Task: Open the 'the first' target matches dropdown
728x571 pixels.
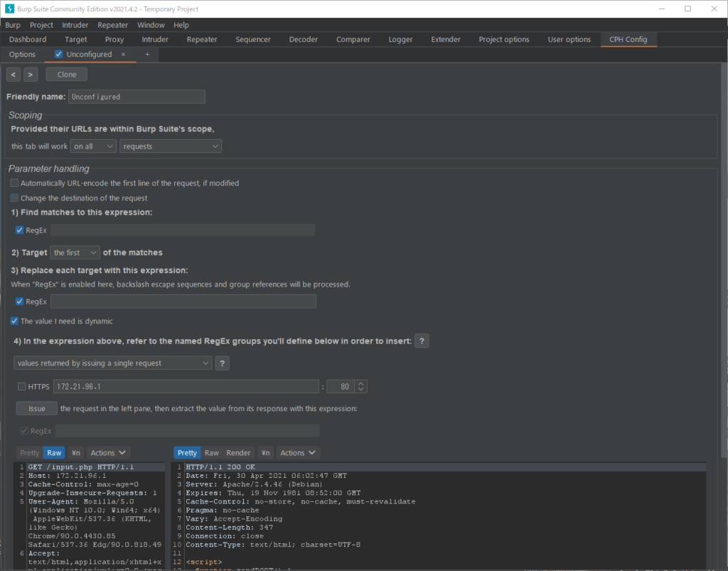Action: (x=75, y=252)
